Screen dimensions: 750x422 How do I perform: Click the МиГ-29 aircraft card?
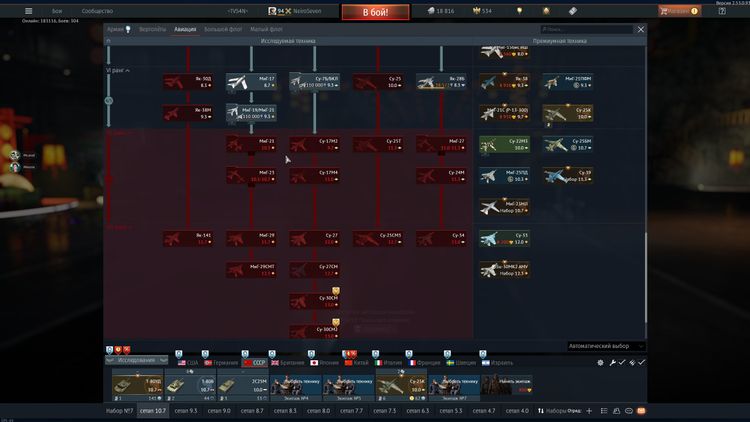(x=251, y=238)
